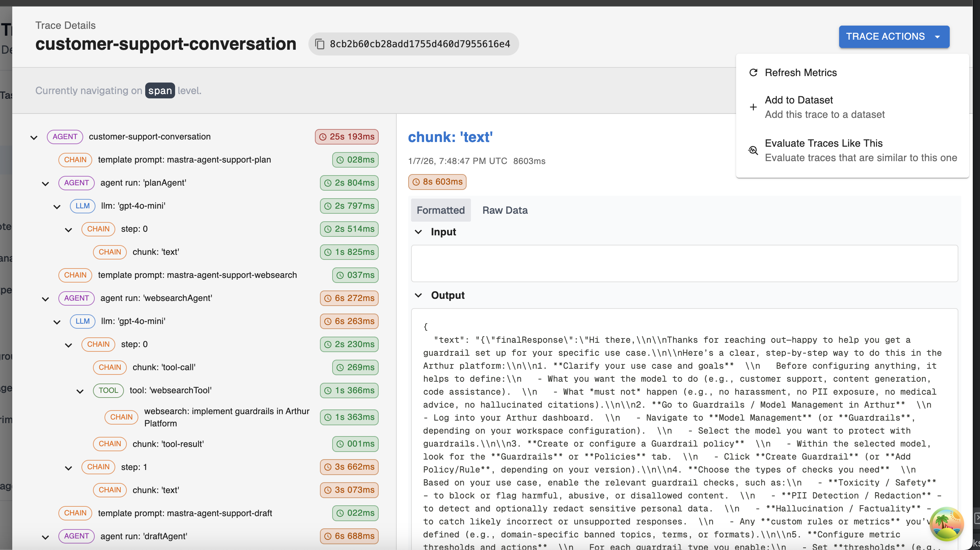Image resolution: width=980 pixels, height=550 pixels.
Task: Open the palm tree avatar widget
Action: coord(946,524)
